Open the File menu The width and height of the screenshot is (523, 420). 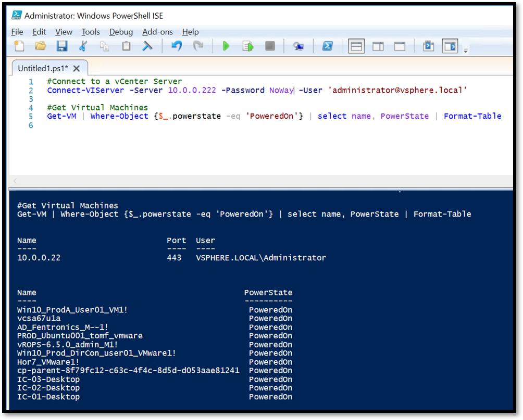(17, 32)
